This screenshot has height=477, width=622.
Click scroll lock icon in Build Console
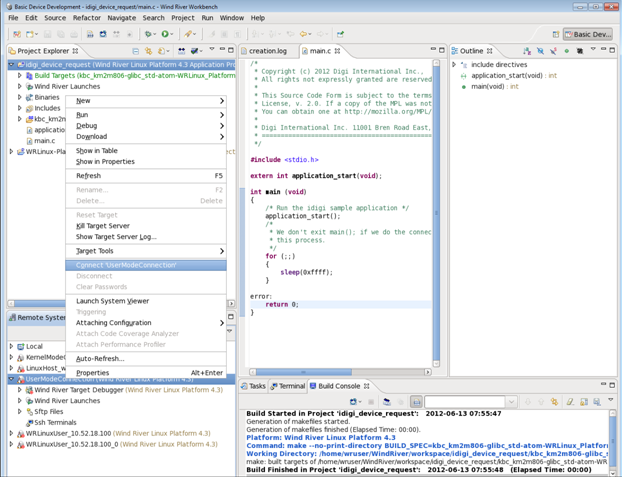pyautogui.click(x=416, y=402)
